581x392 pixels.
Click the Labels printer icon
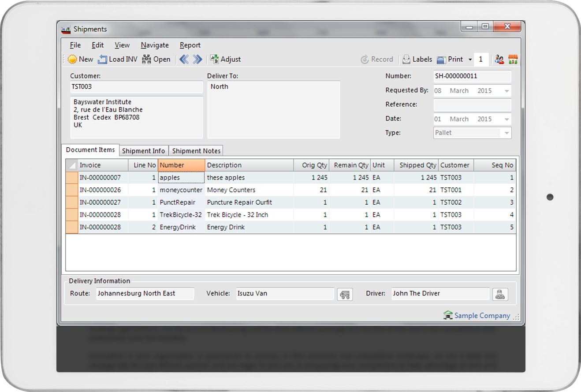406,59
